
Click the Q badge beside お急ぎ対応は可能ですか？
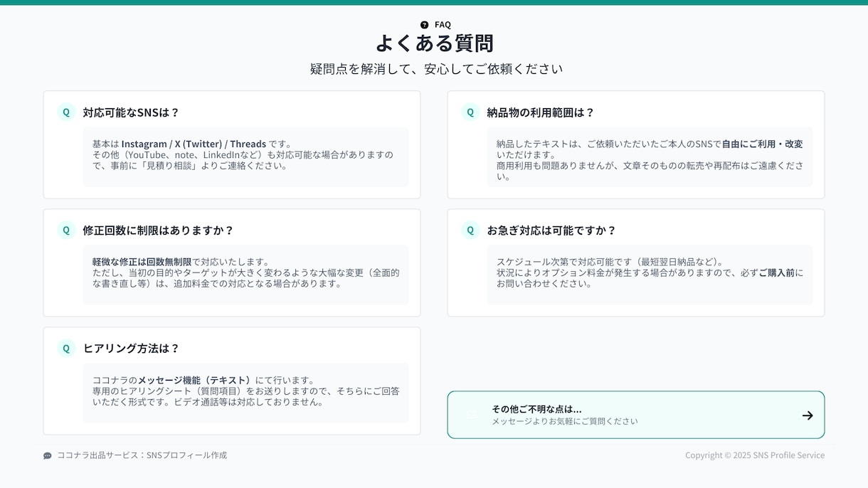pyautogui.click(x=470, y=230)
